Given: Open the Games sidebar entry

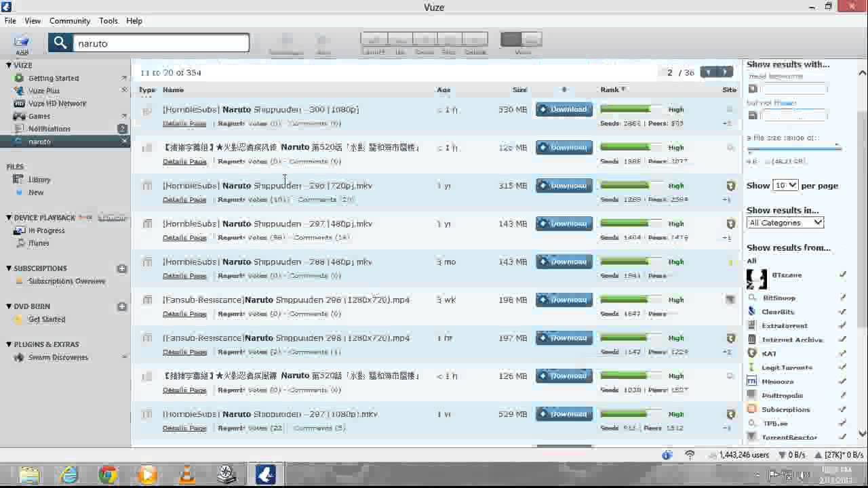Looking at the screenshot, I should (x=39, y=117).
